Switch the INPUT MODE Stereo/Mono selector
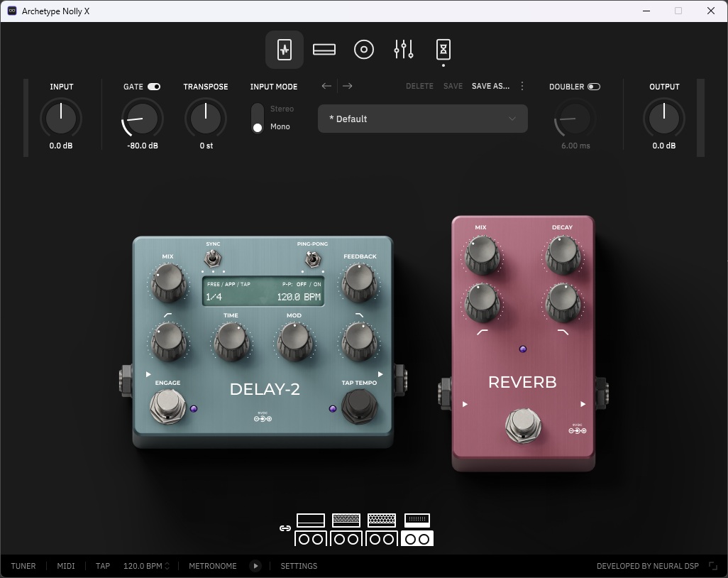Image resolution: width=728 pixels, height=578 pixels. [258, 118]
